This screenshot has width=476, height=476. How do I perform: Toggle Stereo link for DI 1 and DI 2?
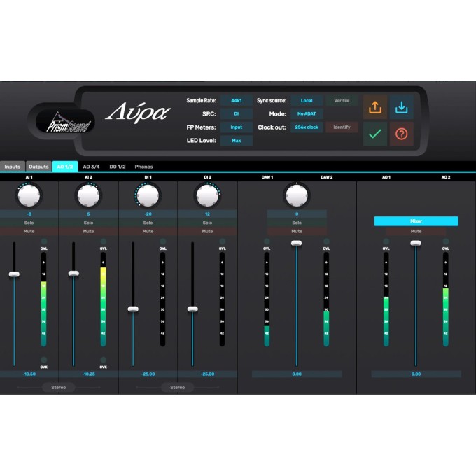(177, 387)
